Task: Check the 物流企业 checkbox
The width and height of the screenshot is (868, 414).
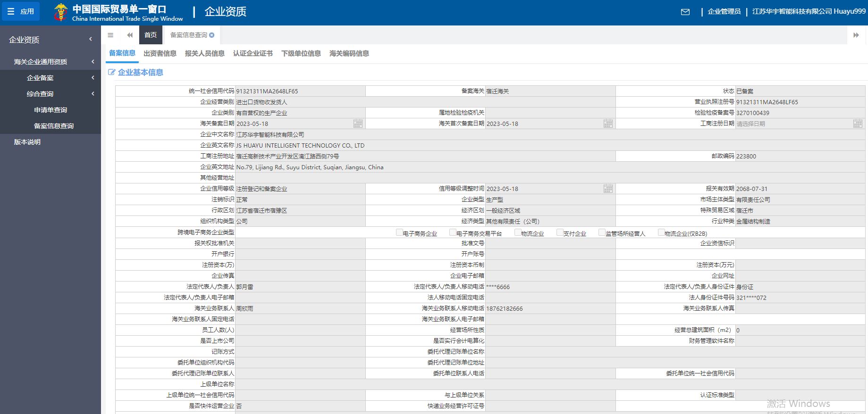Action: 518,232
